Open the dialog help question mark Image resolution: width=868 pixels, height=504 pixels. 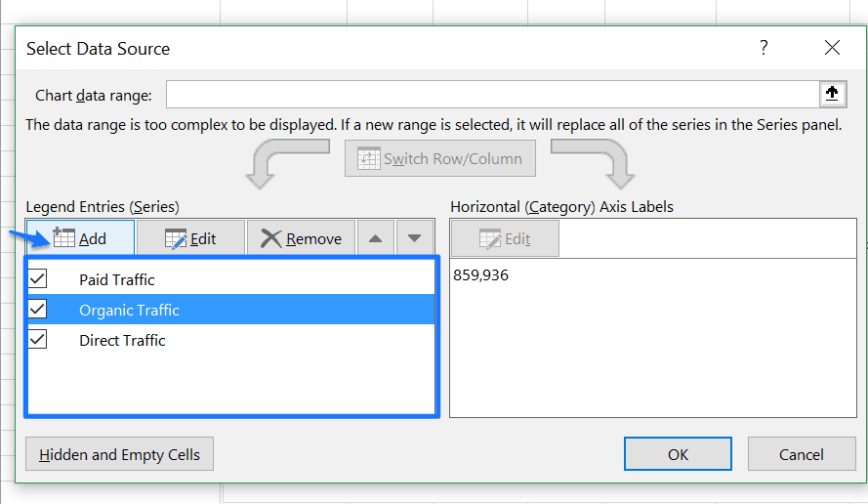tap(764, 48)
